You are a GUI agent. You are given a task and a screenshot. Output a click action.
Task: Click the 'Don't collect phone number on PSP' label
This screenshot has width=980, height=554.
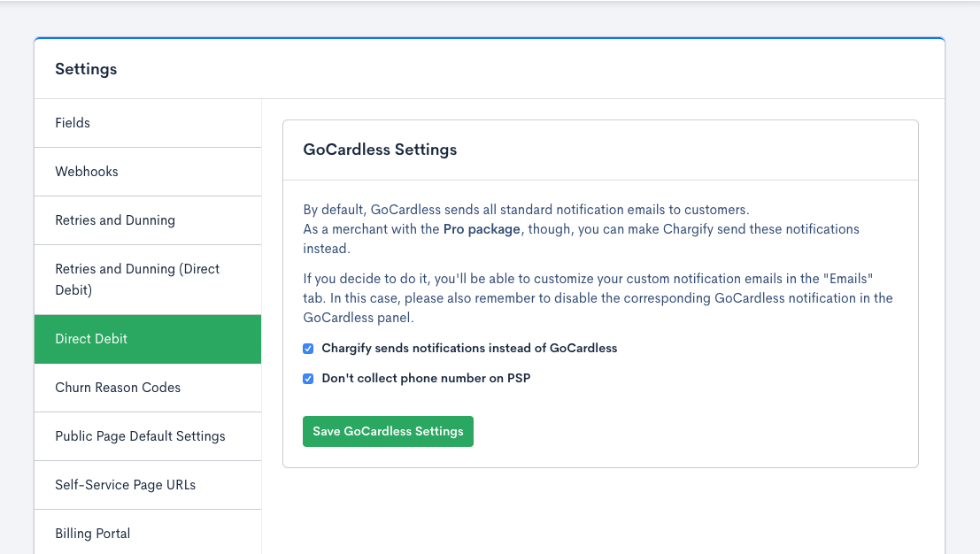[x=426, y=379]
